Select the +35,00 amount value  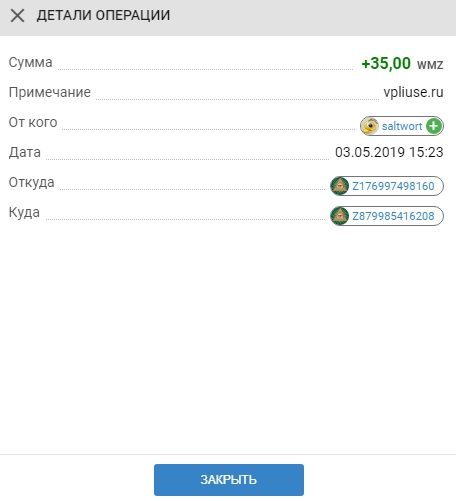click(x=386, y=63)
